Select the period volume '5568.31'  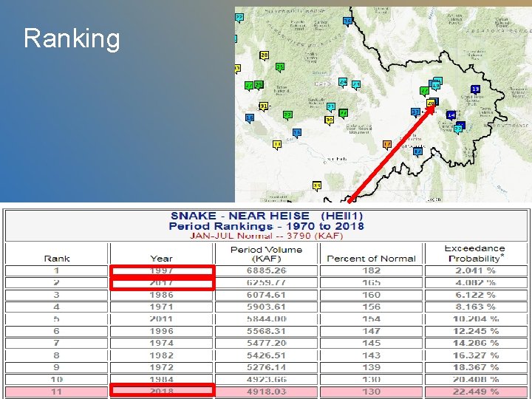tap(266, 331)
